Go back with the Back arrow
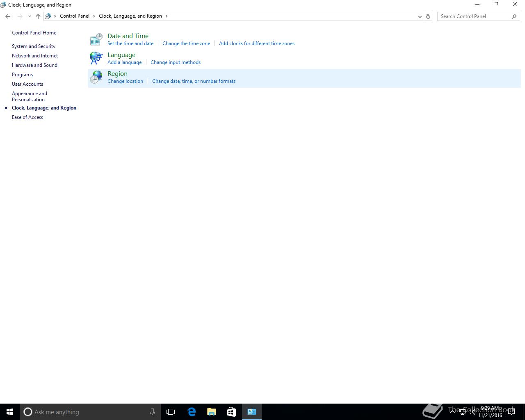 coord(8,16)
